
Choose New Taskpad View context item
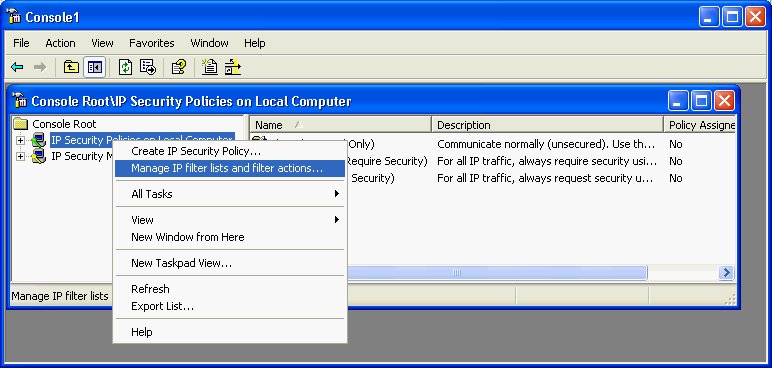coord(230,263)
